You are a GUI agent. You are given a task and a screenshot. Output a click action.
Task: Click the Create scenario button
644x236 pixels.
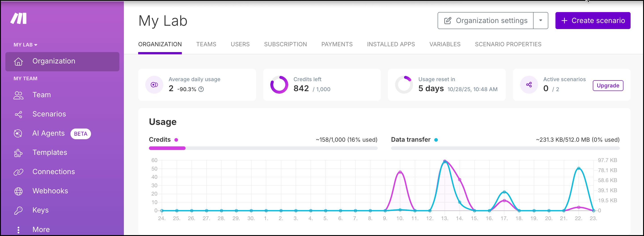tap(593, 21)
